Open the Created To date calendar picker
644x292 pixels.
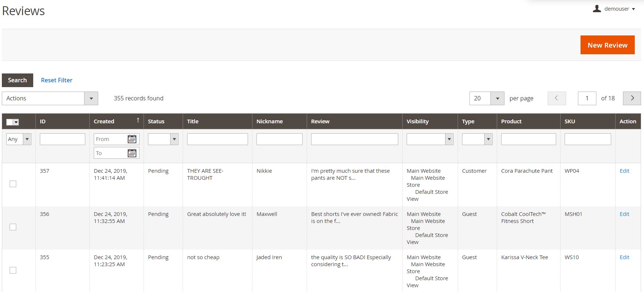click(132, 153)
